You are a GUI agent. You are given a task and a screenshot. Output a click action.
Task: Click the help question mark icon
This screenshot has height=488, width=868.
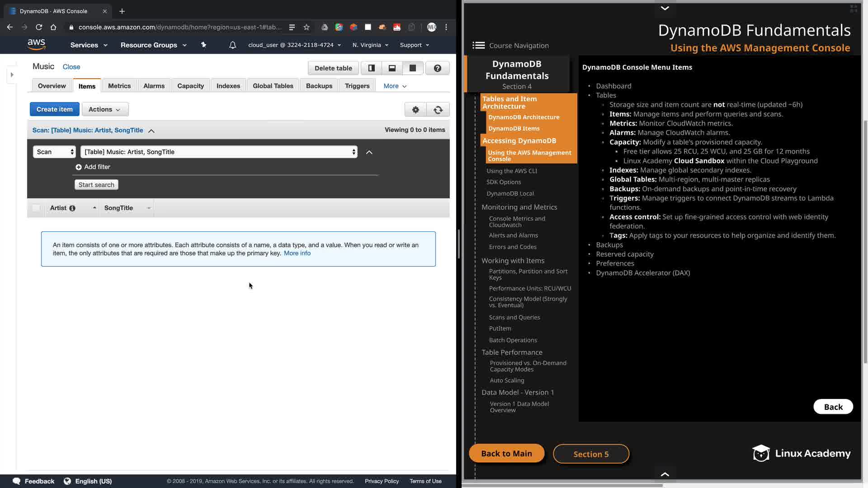437,68
